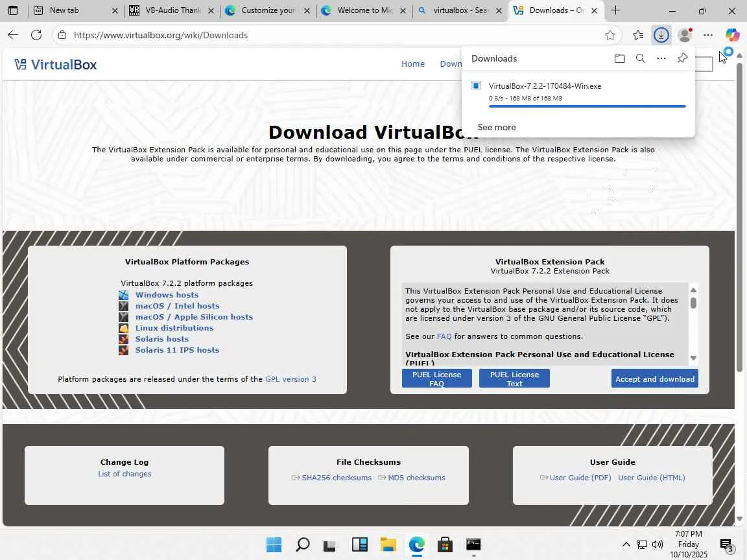This screenshot has width=747, height=560.
Task: Open macOS / Apple Silicon hosts link
Action: pos(194,317)
